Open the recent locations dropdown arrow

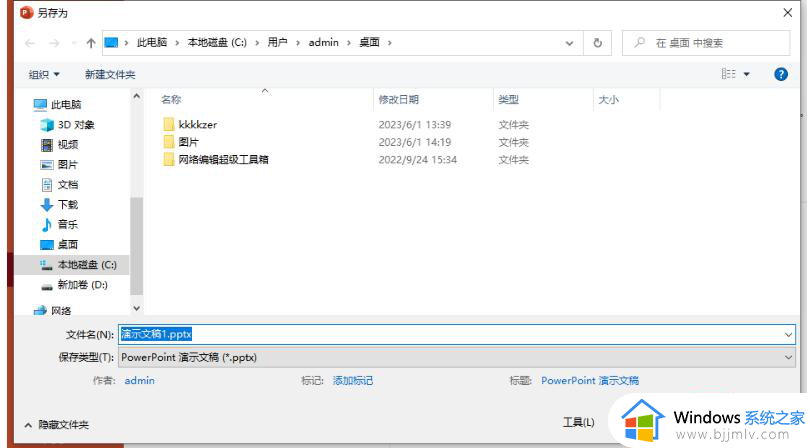74,43
